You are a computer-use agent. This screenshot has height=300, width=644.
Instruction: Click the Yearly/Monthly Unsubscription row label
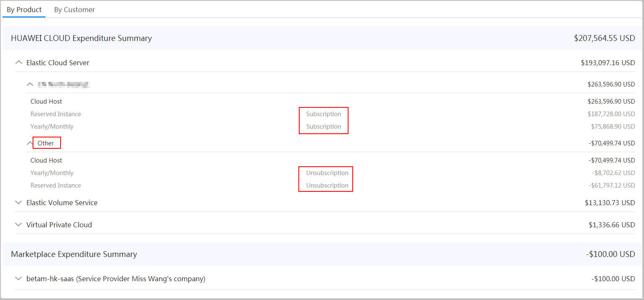[52, 173]
